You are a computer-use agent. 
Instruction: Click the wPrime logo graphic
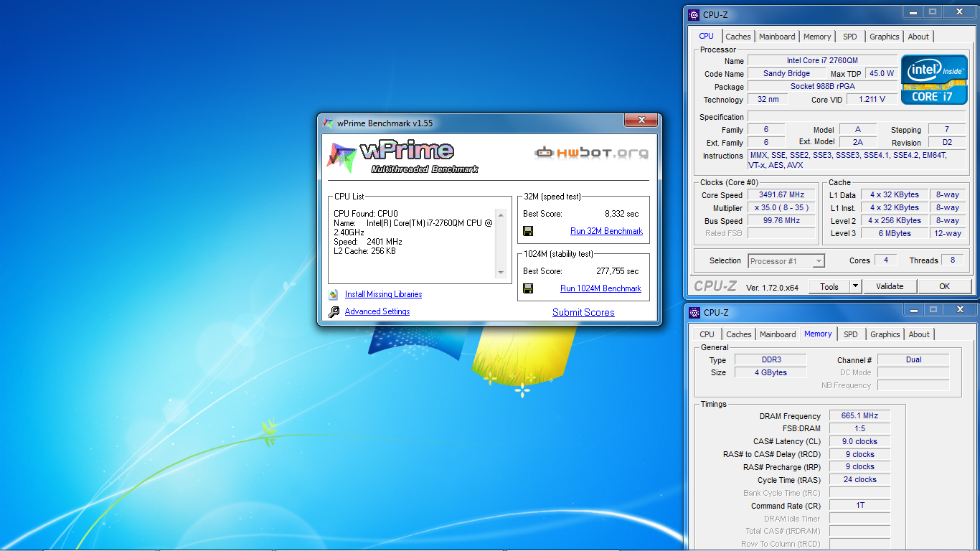click(402, 157)
